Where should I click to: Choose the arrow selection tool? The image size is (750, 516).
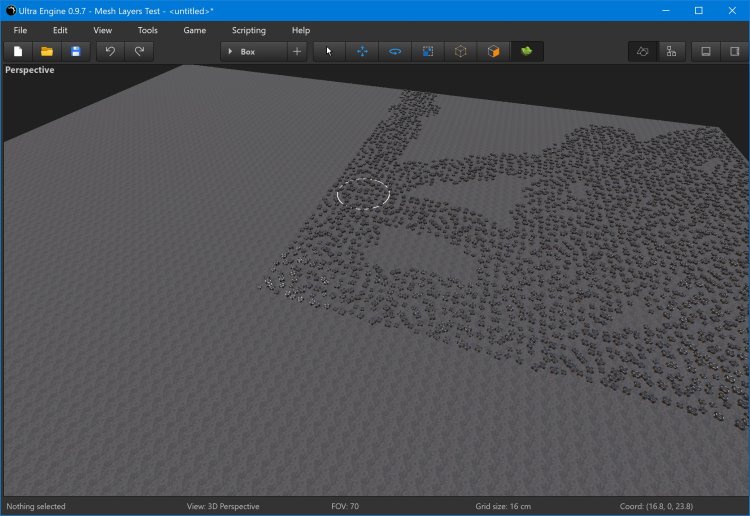click(x=329, y=51)
